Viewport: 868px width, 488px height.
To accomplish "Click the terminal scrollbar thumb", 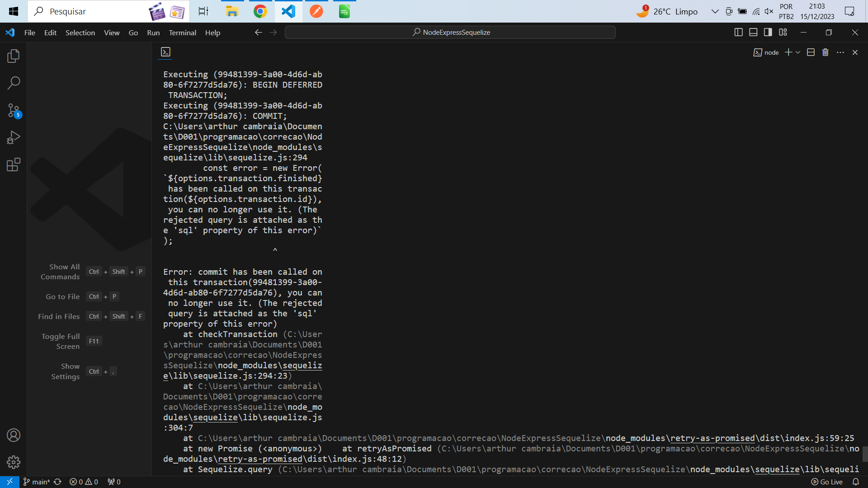I will pyautogui.click(x=865, y=454).
